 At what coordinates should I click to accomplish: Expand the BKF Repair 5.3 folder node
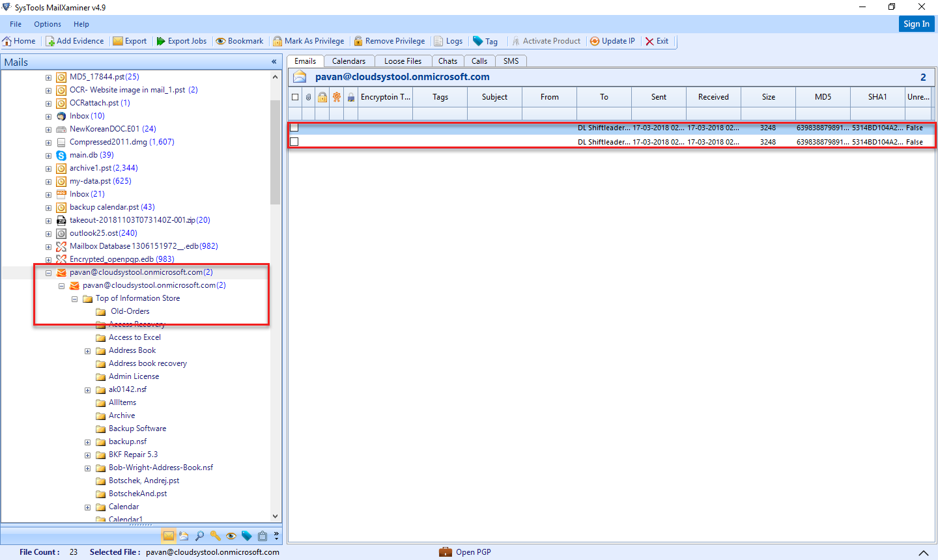tap(87, 455)
